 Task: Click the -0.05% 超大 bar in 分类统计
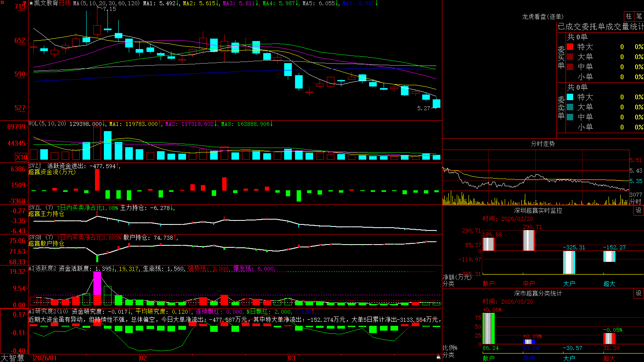pos(609,338)
